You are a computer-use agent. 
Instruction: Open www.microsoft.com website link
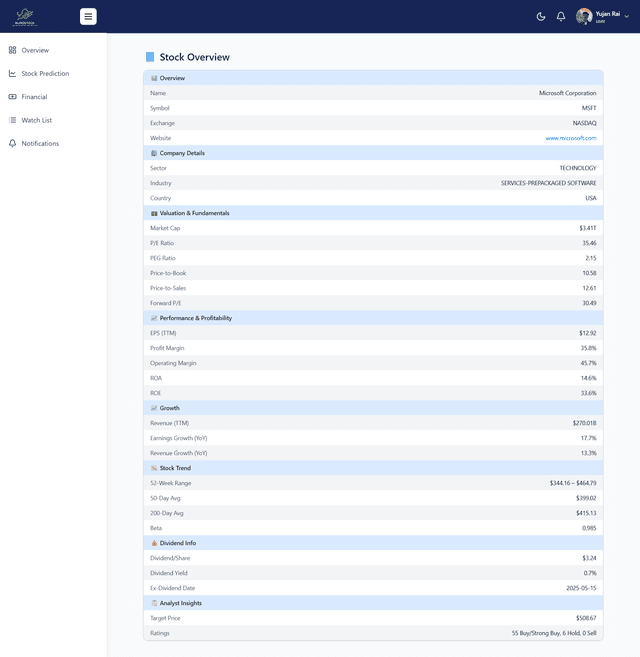570,138
